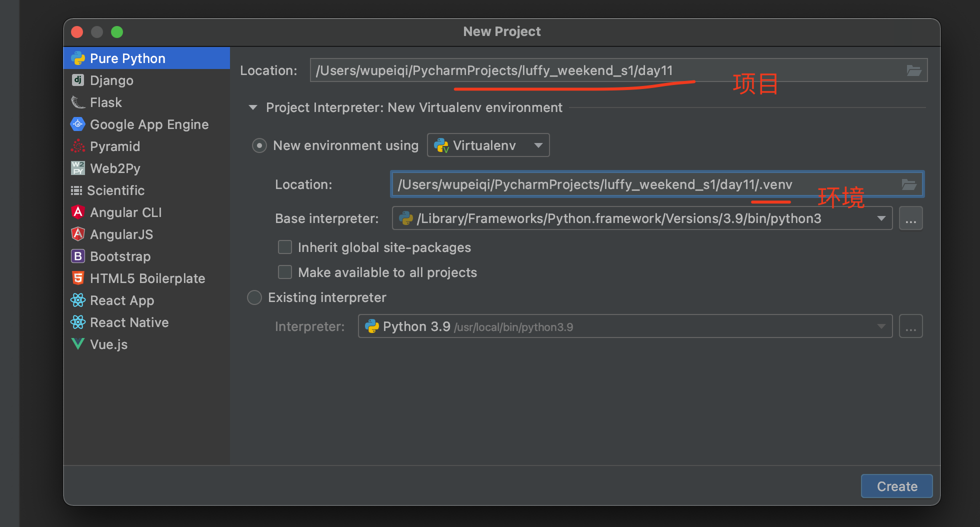Click the project Location path field
Screen dimensions: 980x527
coord(618,70)
